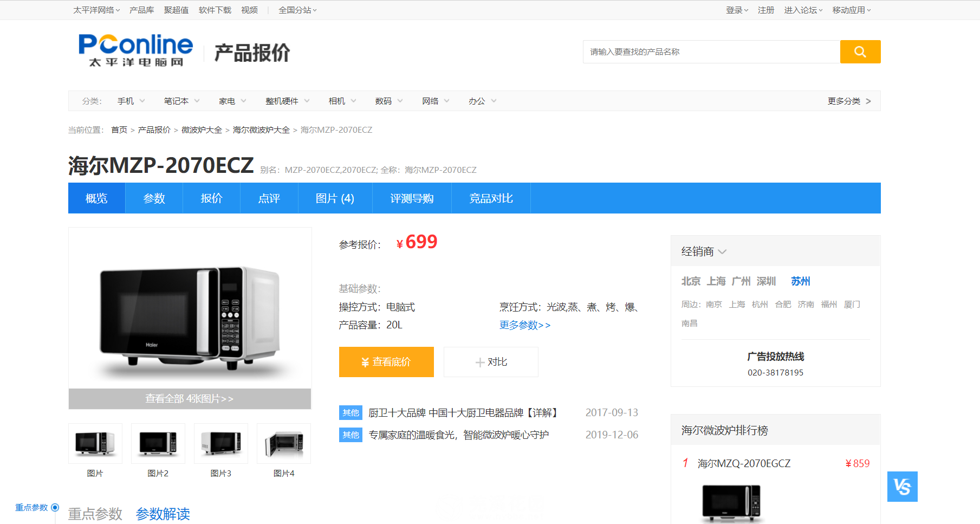
Task: Expand the 登录 dropdown
Action: [x=737, y=10]
